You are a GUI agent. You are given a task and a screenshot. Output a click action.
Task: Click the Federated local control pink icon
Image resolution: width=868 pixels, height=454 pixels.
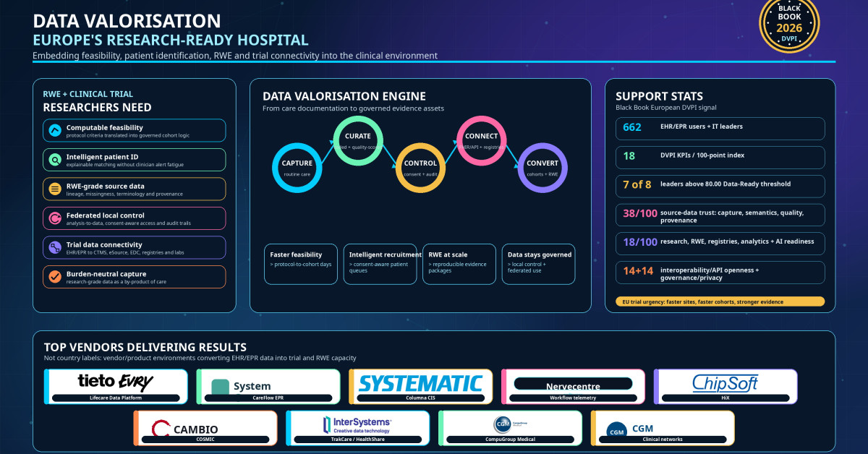point(55,218)
